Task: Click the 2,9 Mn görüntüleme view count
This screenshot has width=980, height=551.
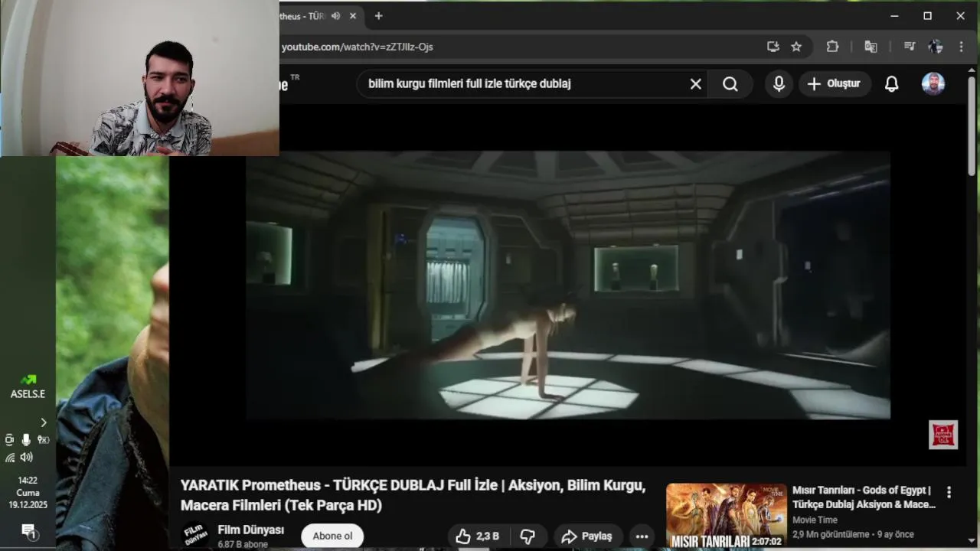Action: click(831, 534)
